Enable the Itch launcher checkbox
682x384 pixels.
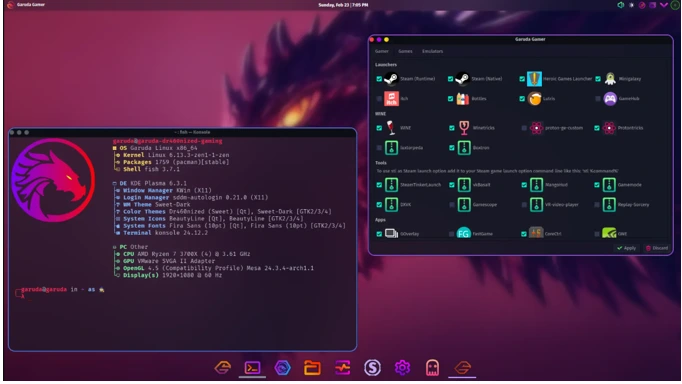click(379, 99)
